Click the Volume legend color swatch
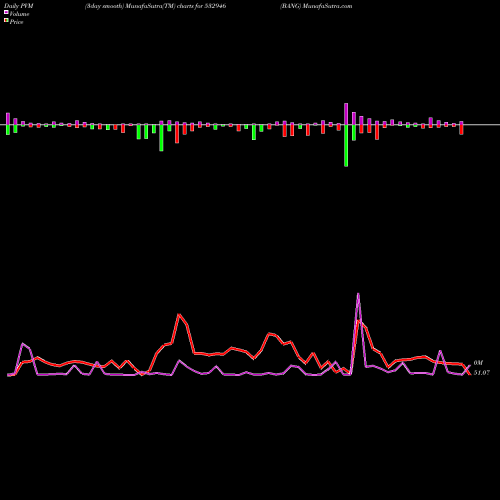The width and height of the screenshot is (500, 500). pyautogui.click(x=6, y=12)
